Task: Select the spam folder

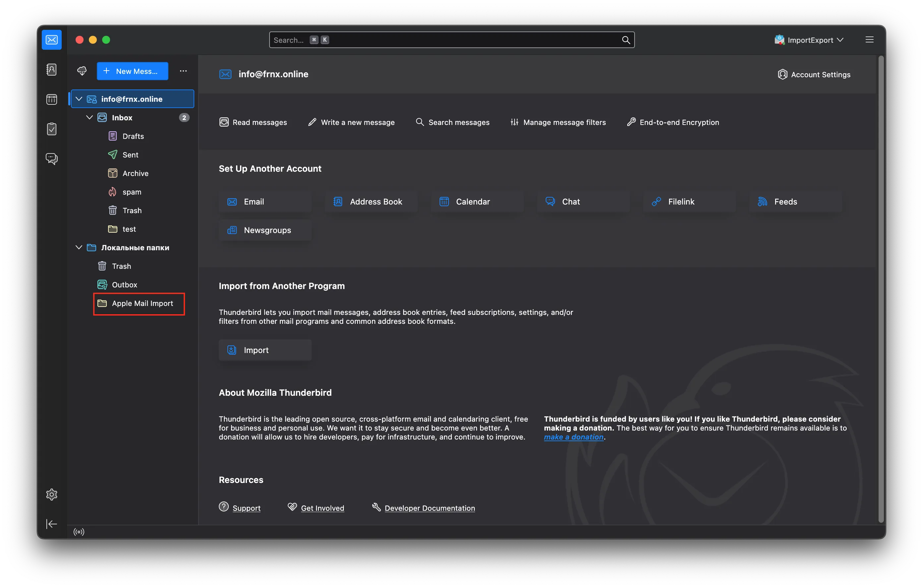Action: (x=133, y=192)
